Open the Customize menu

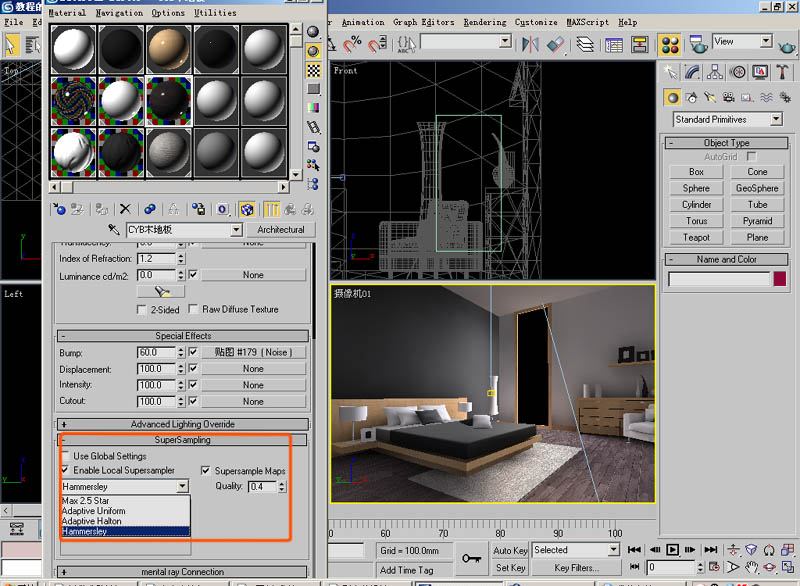coord(536,22)
